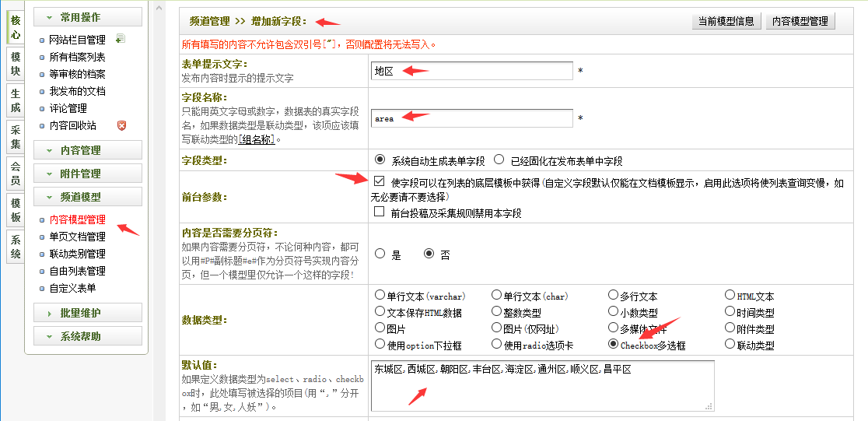This screenshot has width=868, height=421.
Task: Expand the 批量维护 sidebar section
Action: [88, 313]
